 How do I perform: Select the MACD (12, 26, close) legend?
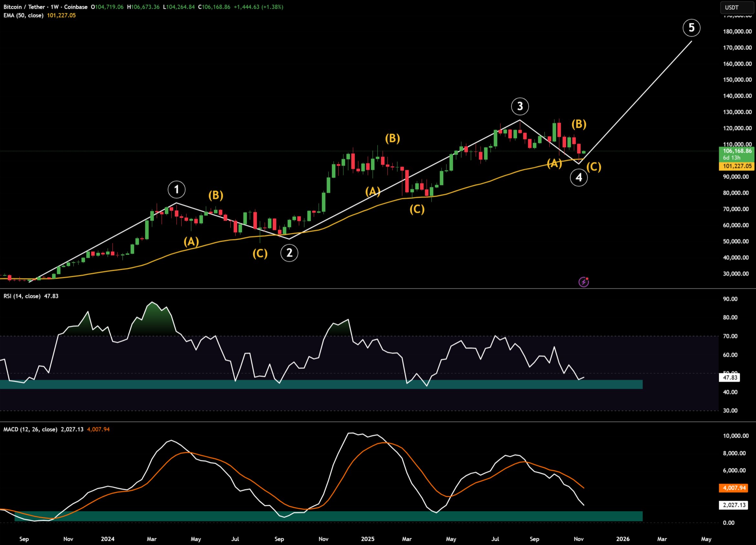[x=30, y=430]
